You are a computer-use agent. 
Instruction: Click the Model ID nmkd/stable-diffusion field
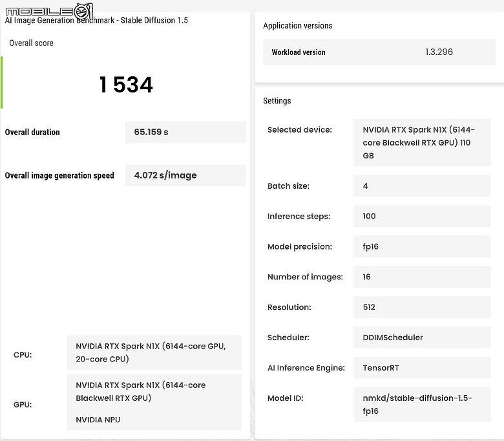pos(423,404)
